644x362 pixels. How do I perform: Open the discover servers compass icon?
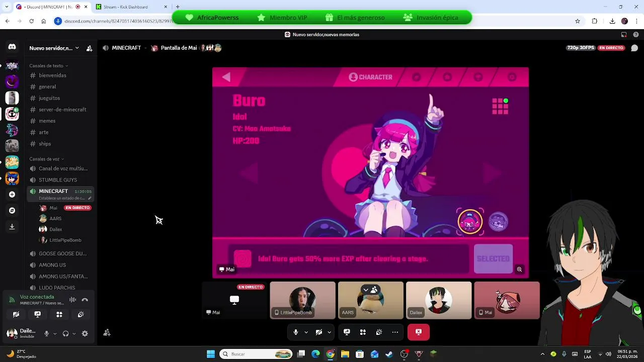click(x=12, y=211)
